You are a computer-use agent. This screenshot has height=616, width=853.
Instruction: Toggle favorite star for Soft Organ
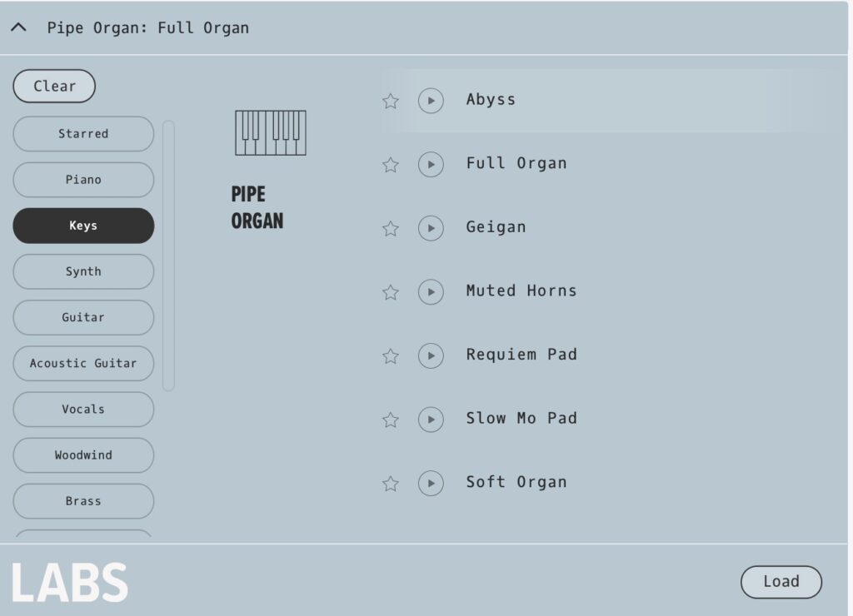391,484
